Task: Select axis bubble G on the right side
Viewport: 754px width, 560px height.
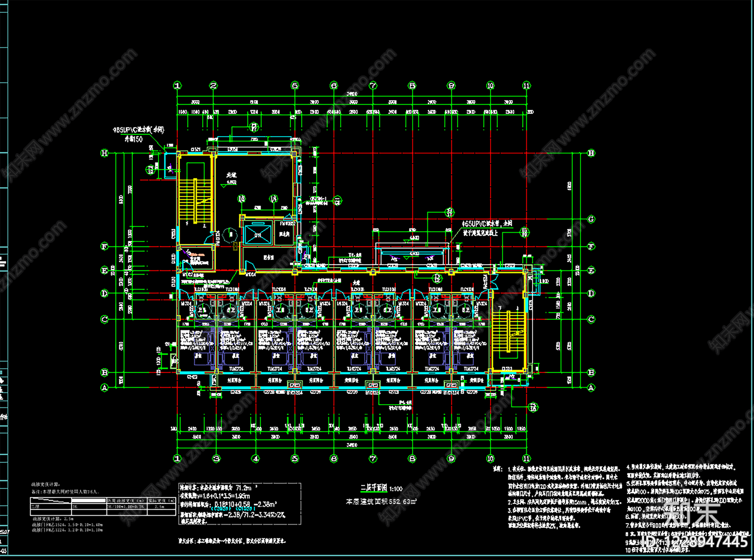Action: point(591,219)
